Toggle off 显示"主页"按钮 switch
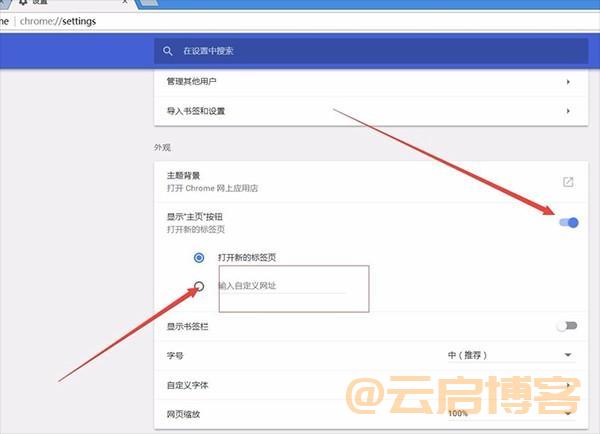This screenshot has height=434, width=600. (569, 222)
